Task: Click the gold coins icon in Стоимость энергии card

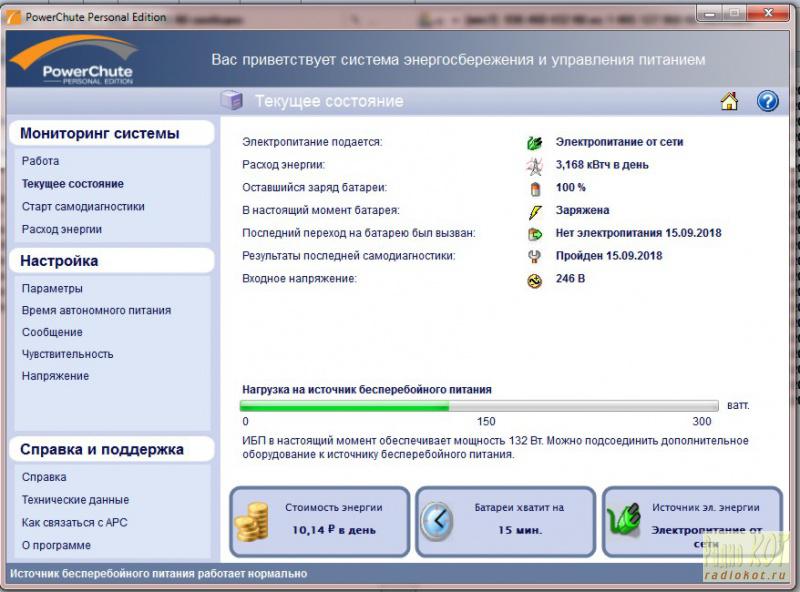Action: 252,522
